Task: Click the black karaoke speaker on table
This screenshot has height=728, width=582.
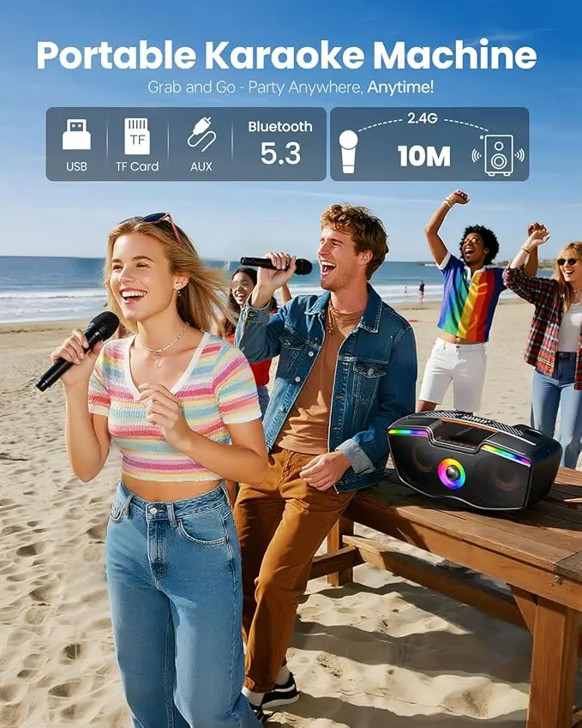Action: (474, 459)
